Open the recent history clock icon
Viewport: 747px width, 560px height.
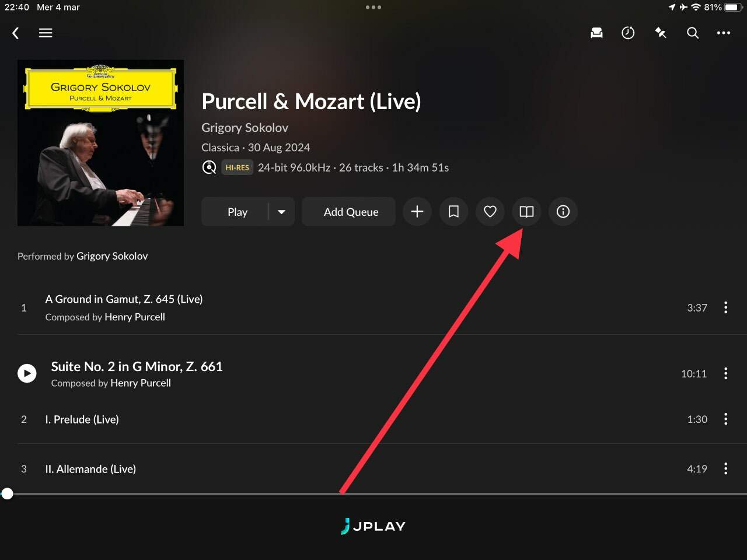point(628,33)
